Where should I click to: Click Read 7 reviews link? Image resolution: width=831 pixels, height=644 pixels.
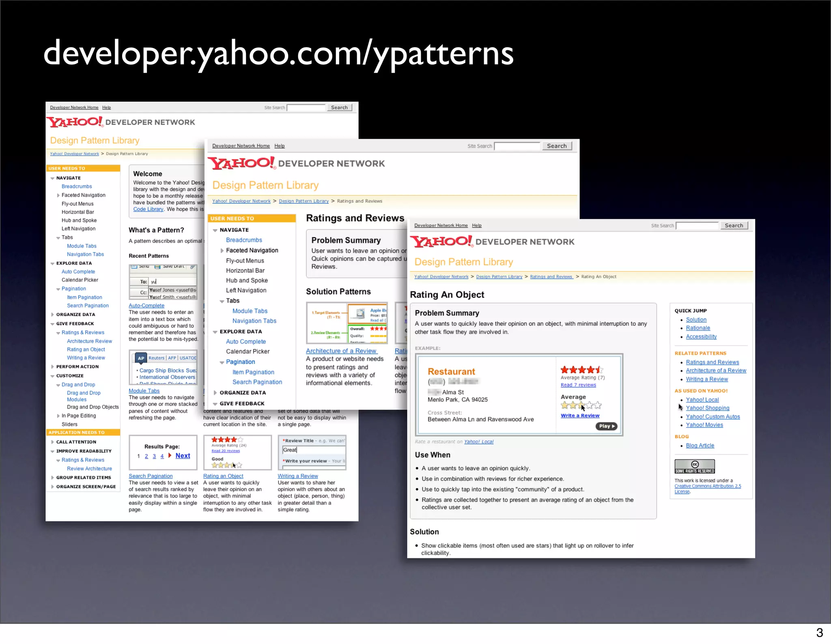pos(578,385)
